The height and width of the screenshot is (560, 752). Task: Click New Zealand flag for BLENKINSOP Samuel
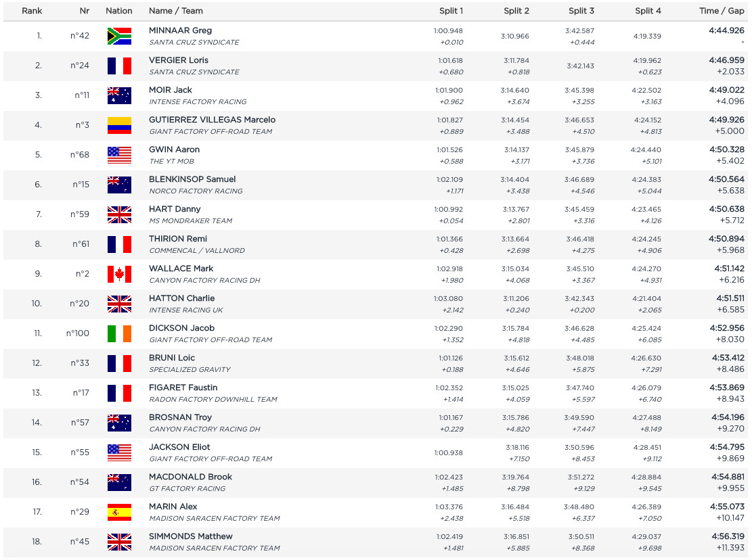(119, 185)
